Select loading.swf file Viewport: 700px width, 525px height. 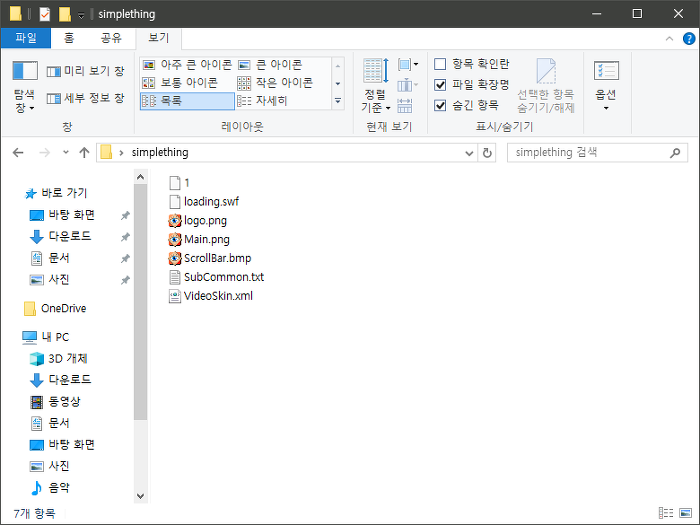click(204, 202)
